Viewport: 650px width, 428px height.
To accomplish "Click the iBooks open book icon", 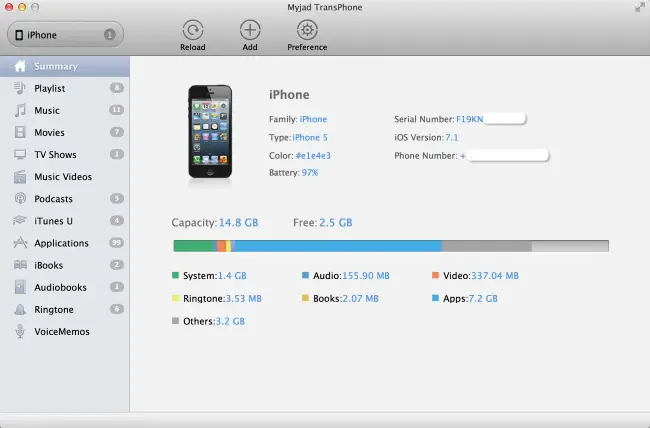I will pyautogui.click(x=20, y=265).
